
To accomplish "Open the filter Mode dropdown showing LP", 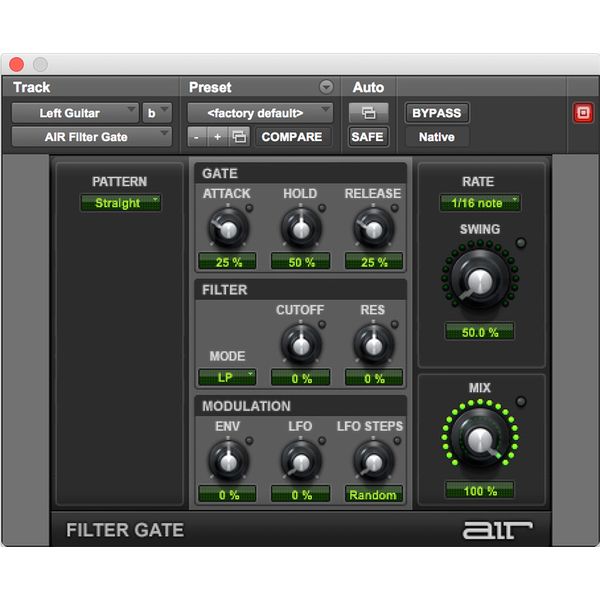I will pyautogui.click(x=227, y=378).
